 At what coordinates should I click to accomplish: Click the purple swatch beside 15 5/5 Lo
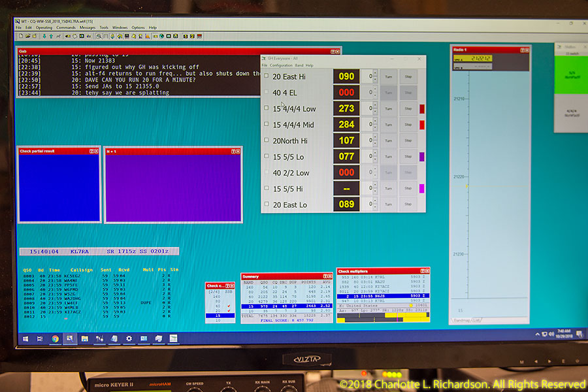pos(421,157)
